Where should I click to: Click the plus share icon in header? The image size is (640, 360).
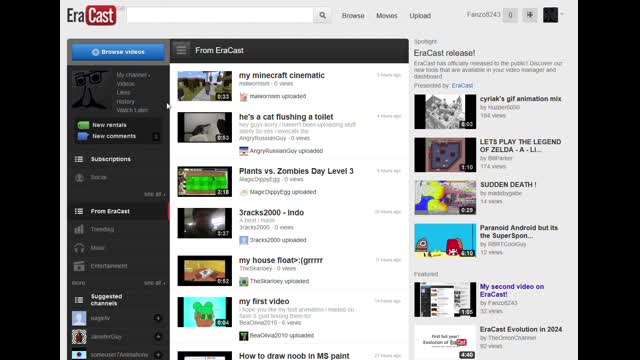(x=530, y=15)
